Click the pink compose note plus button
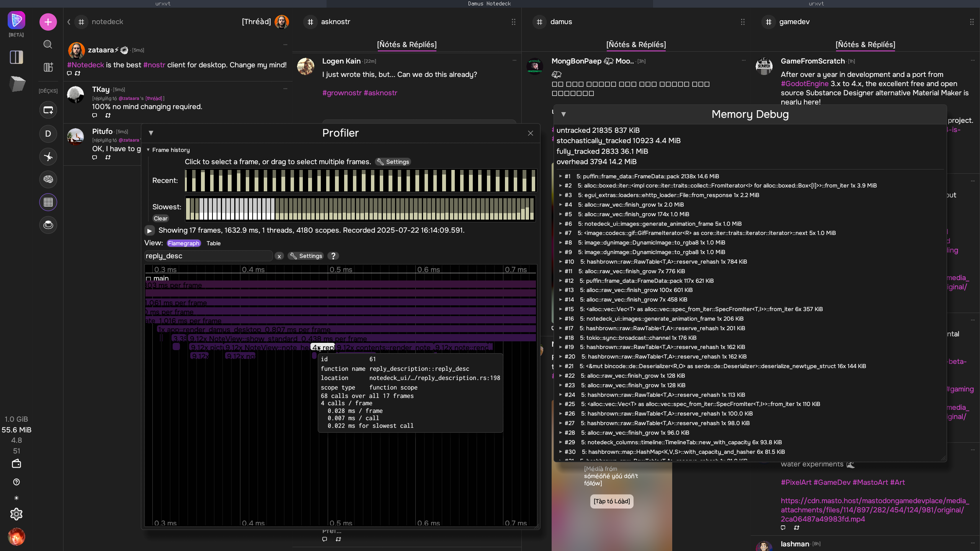The height and width of the screenshot is (551, 980). click(48, 22)
